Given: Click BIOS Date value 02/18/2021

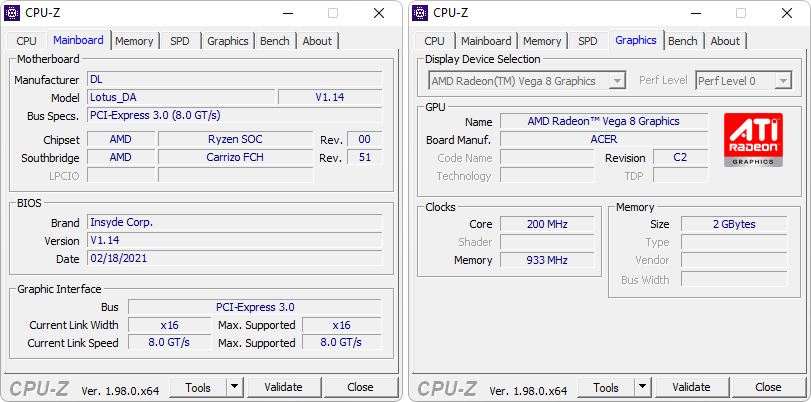Looking at the screenshot, I should [235, 258].
